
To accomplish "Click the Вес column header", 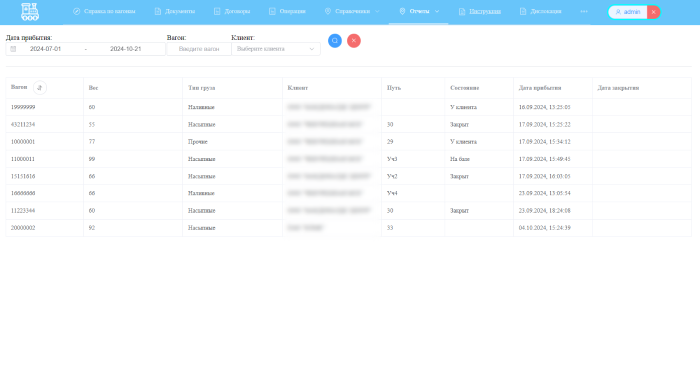I will click(x=93, y=88).
